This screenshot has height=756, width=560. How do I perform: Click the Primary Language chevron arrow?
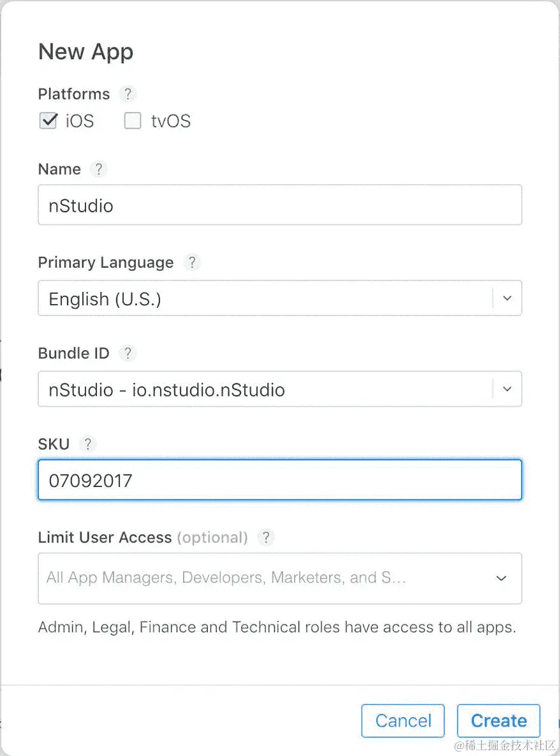coord(507,298)
